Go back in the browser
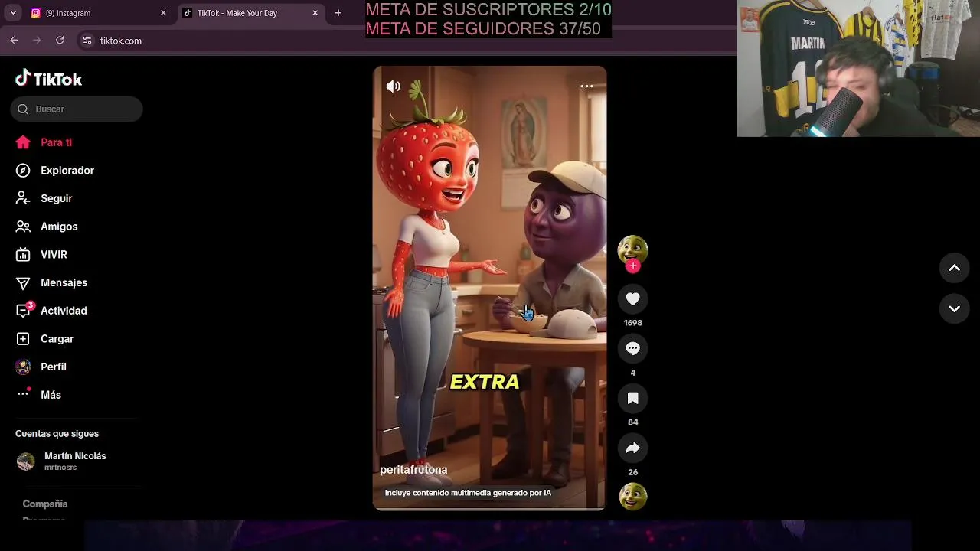Screen dimensions: 980x551 click(x=14, y=41)
